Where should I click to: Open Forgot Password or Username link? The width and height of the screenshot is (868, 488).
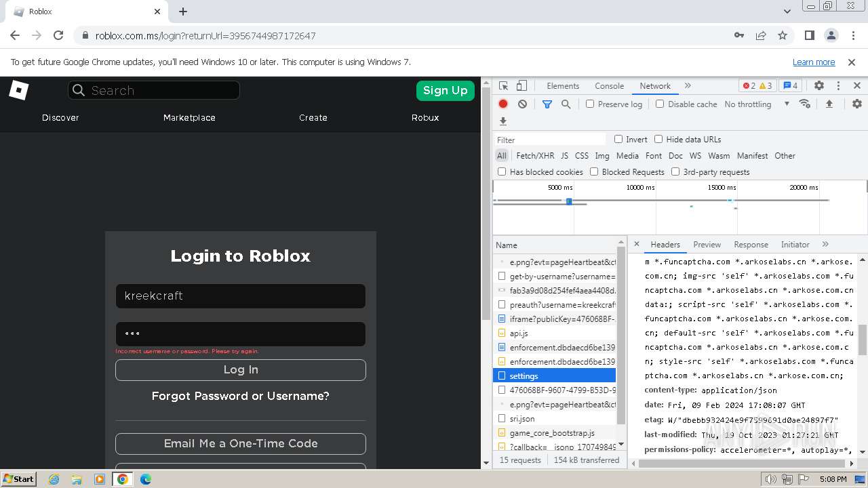[x=241, y=396]
